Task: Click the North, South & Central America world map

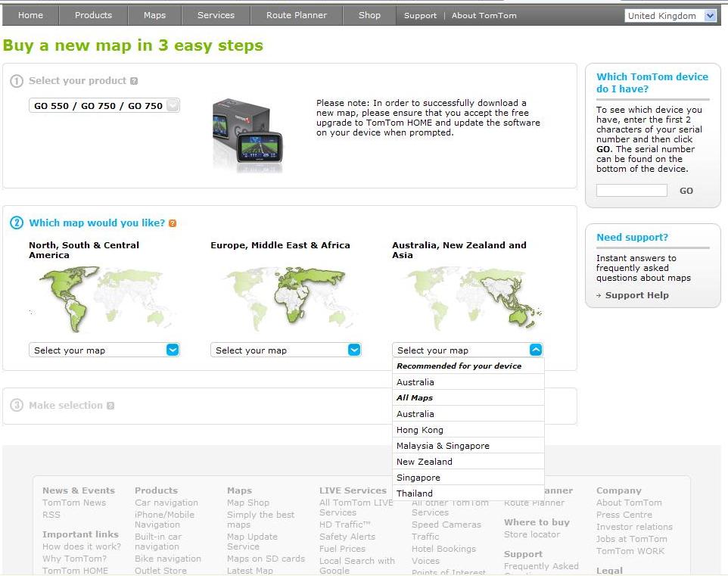Action: tap(103, 299)
